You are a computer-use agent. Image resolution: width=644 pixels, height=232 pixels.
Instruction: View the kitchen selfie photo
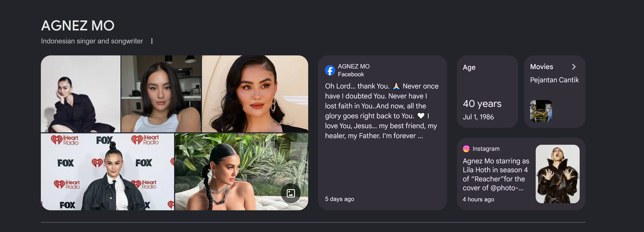(x=161, y=94)
